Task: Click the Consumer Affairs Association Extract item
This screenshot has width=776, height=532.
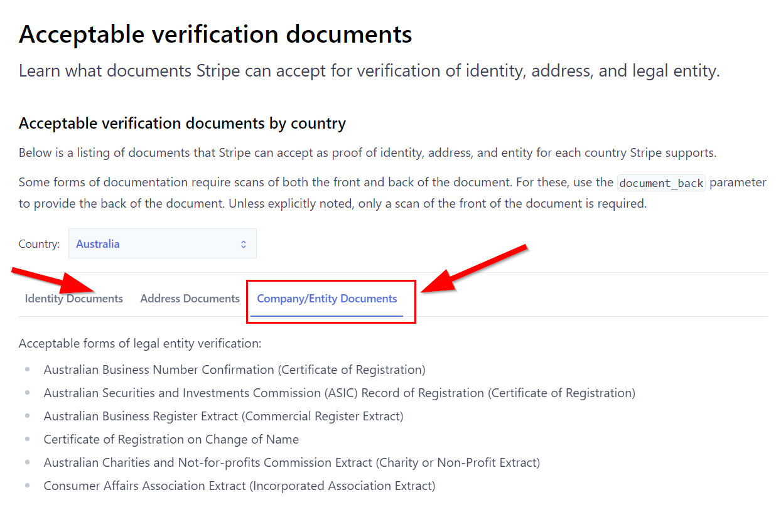Action: [239, 486]
